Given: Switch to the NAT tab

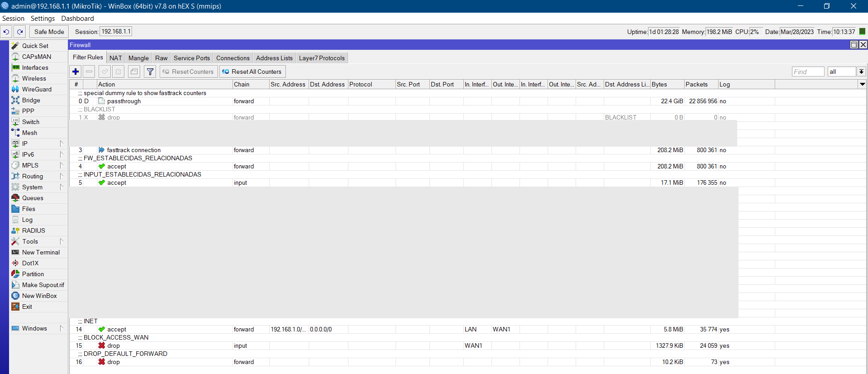Looking at the screenshot, I should (115, 58).
